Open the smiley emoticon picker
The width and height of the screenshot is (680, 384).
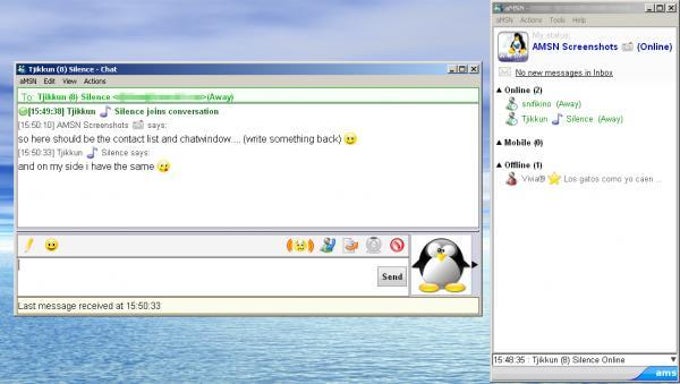52,245
